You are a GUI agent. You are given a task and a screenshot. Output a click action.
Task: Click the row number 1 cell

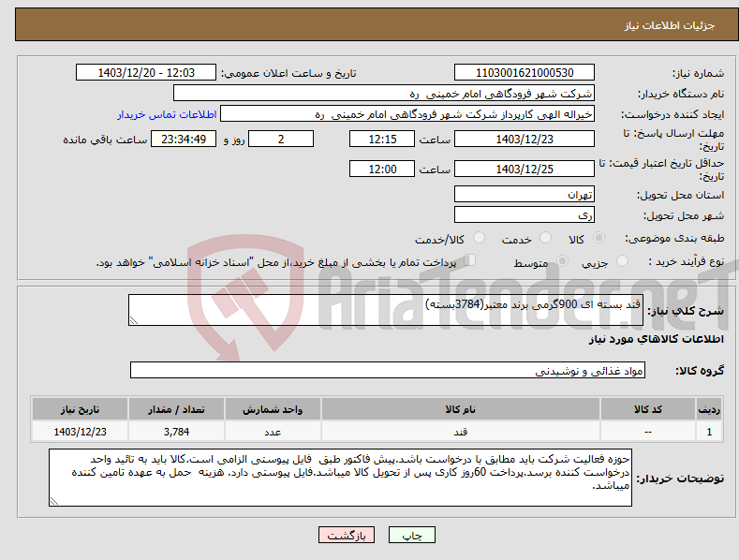[x=709, y=432]
